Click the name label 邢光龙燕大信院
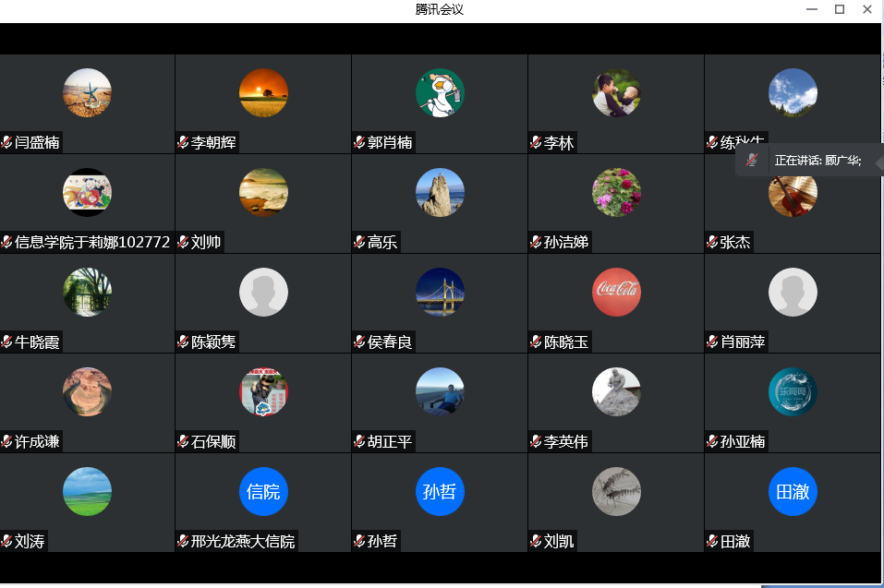This screenshot has width=884, height=588. (x=243, y=541)
